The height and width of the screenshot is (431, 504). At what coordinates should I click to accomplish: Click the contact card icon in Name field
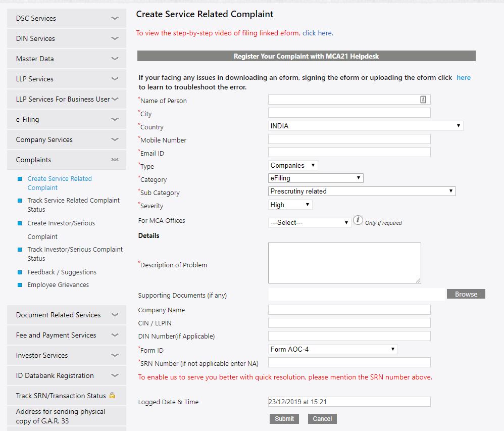[423, 100]
